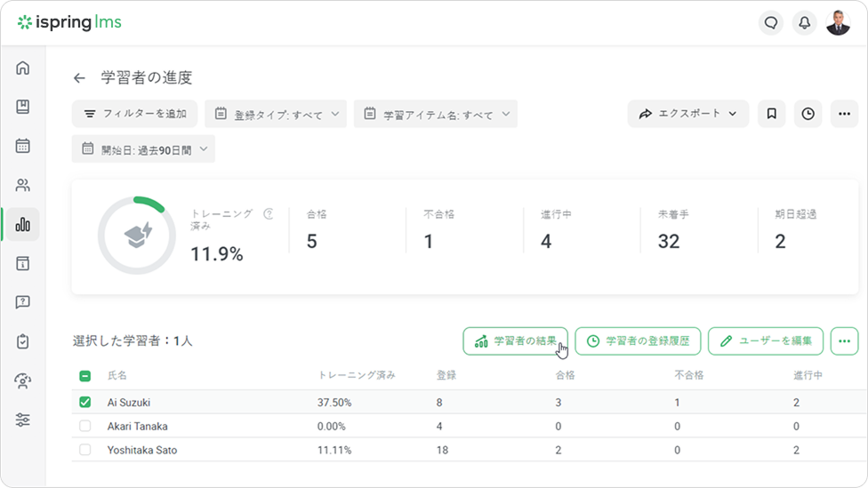Uncheck the Ai Suzuki checkbox
868x488 pixels.
[84, 403]
